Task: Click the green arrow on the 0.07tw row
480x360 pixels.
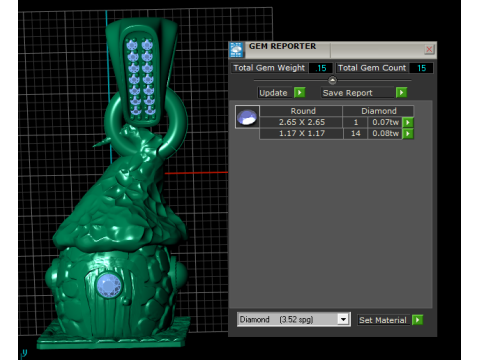Action: click(x=408, y=122)
